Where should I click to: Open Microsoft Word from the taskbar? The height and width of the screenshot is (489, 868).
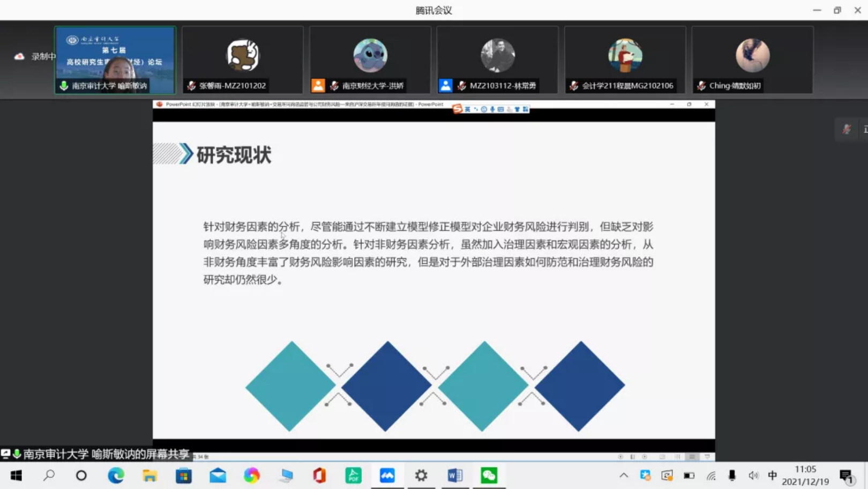click(455, 476)
